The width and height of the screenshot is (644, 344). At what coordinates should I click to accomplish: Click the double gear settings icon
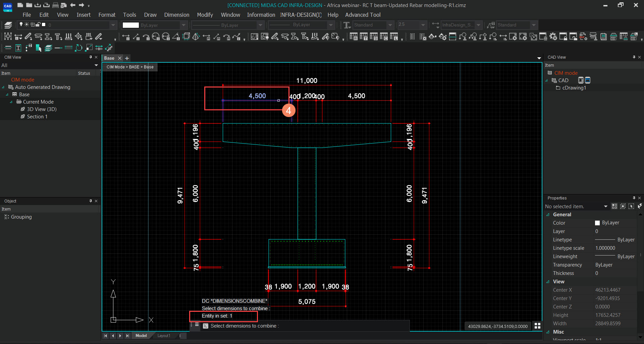click(553, 37)
